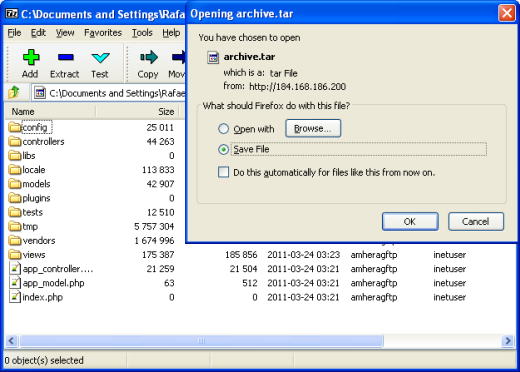Click the views packed size 185 856
Screen dimensions: 520x372
(241, 255)
